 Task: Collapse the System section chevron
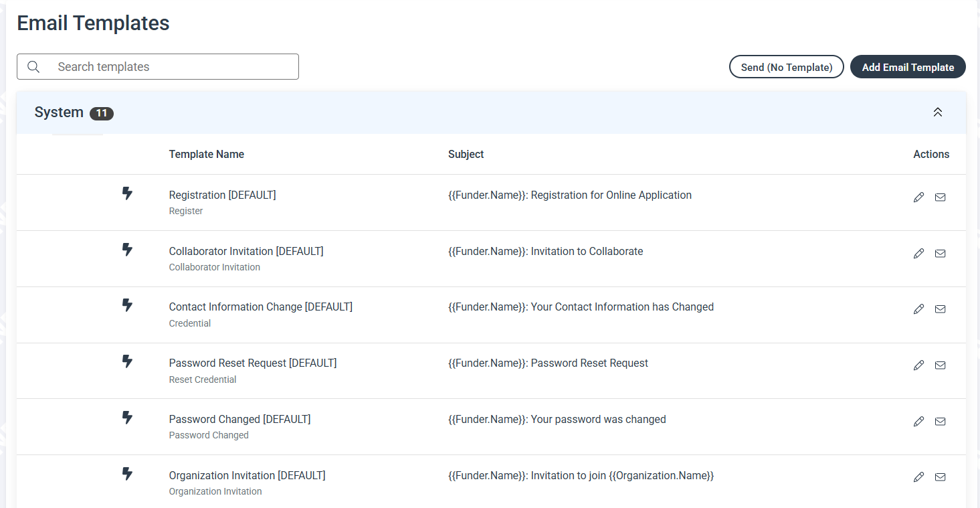pyautogui.click(x=938, y=112)
